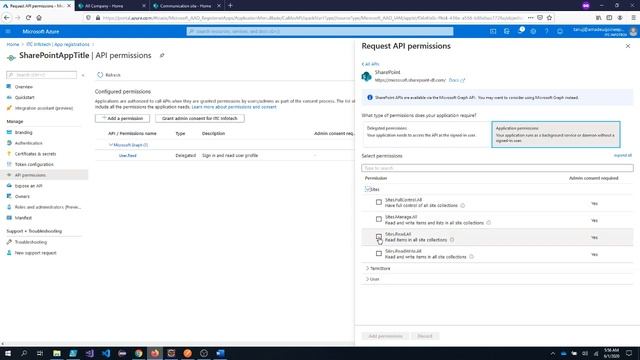
Task: Open Quickstart in the left menu
Action: [24, 98]
